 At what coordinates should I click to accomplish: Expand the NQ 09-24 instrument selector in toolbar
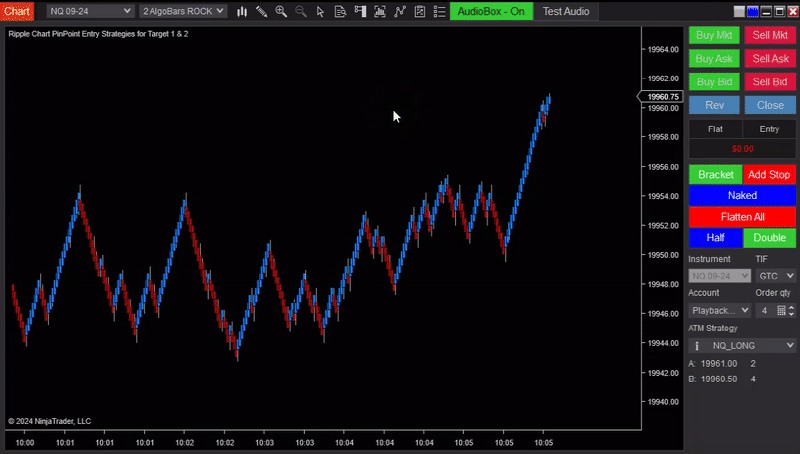[x=90, y=11]
